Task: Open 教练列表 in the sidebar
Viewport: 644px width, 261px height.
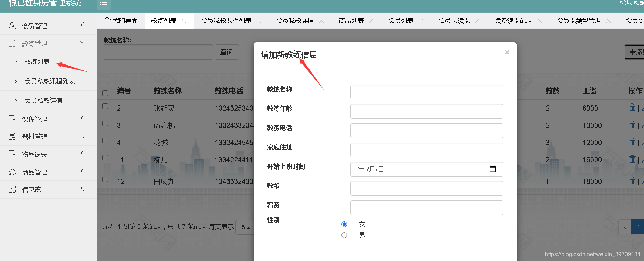Action: point(37,62)
